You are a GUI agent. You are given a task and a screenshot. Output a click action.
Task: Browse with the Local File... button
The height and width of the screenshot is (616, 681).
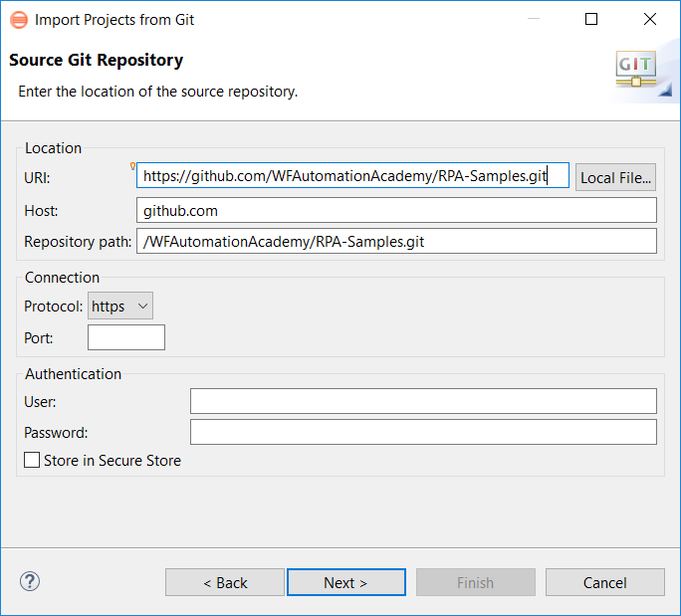[615, 177]
